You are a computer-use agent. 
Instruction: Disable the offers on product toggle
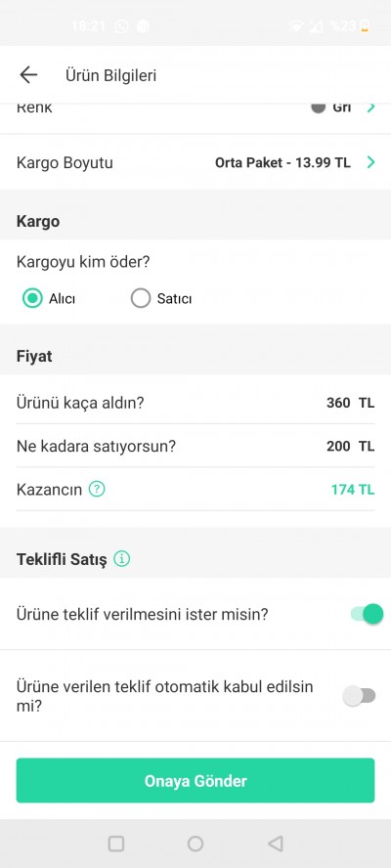pos(367,614)
